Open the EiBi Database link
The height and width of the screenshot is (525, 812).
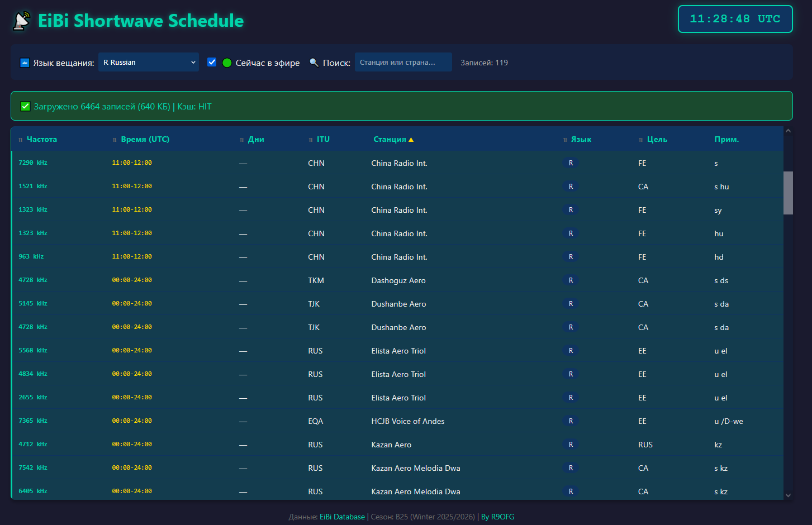(342, 517)
